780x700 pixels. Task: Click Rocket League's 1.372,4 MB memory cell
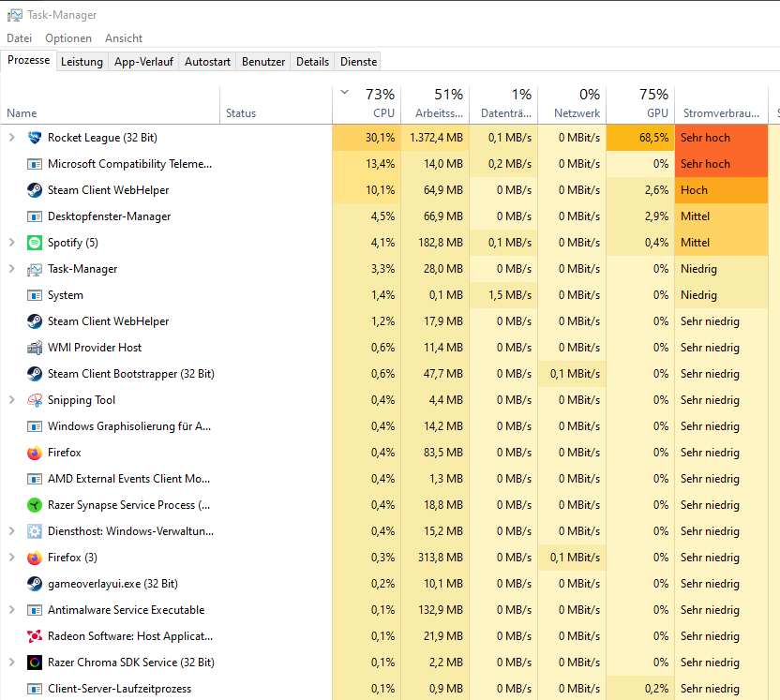(x=435, y=138)
